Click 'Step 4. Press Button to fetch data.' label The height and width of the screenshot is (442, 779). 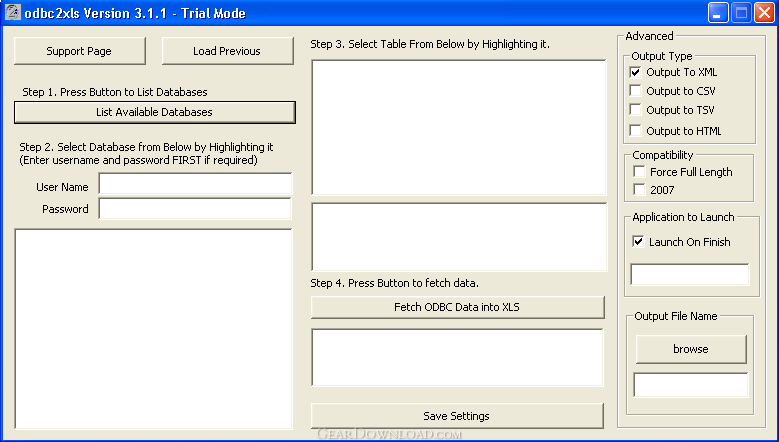pyautogui.click(x=394, y=283)
